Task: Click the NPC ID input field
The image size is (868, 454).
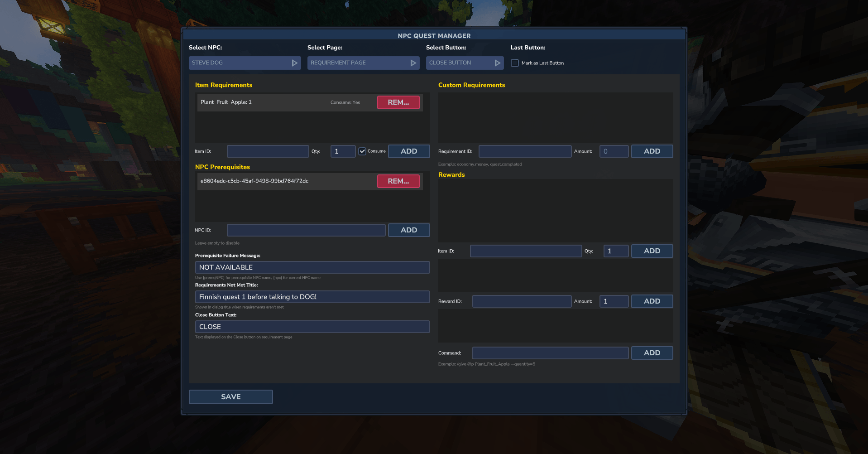Action: 306,230
